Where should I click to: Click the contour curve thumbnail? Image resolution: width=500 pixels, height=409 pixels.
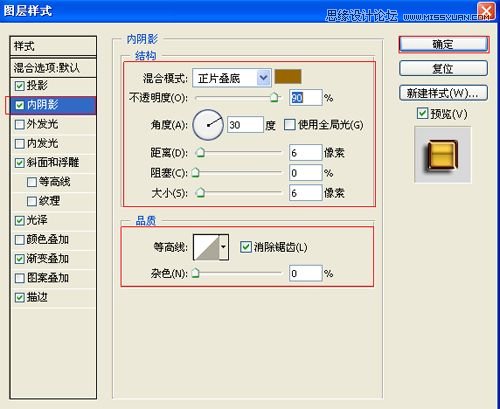click(x=206, y=247)
